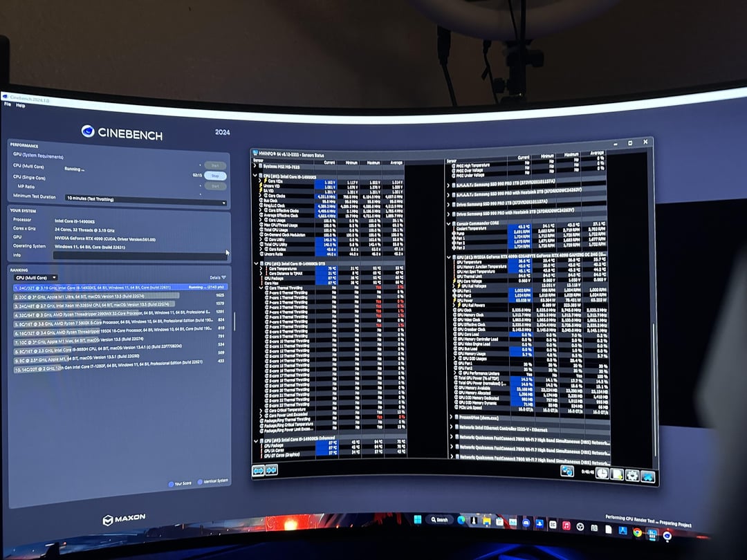The image size is (747, 560).
Task: Expand the Network Intel Ethernet Controller section
Action: tap(451, 427)
